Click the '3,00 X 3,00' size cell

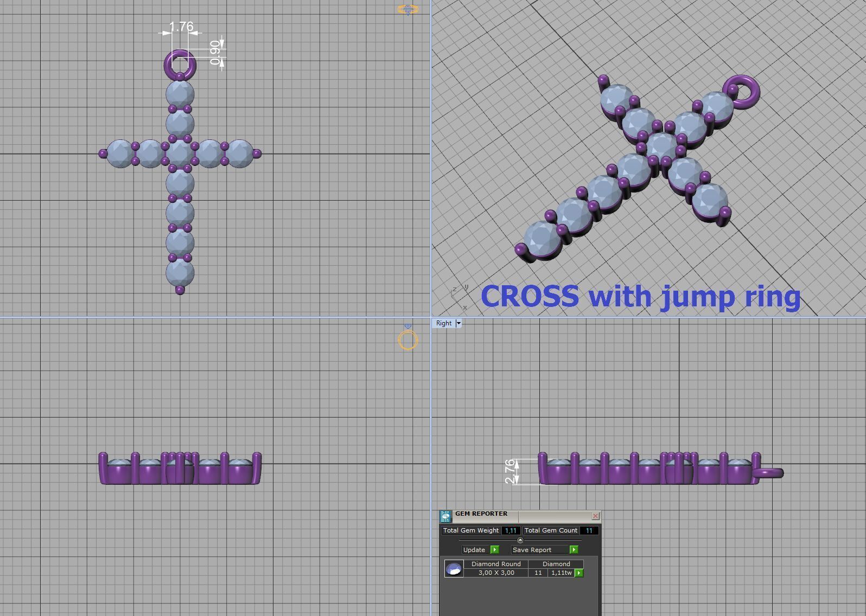click(x=496, y=573)
